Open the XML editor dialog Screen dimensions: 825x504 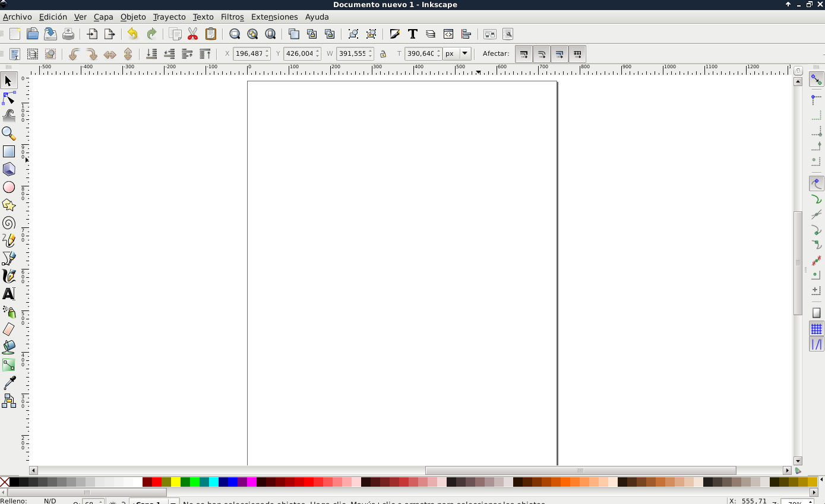coord(448,34)
